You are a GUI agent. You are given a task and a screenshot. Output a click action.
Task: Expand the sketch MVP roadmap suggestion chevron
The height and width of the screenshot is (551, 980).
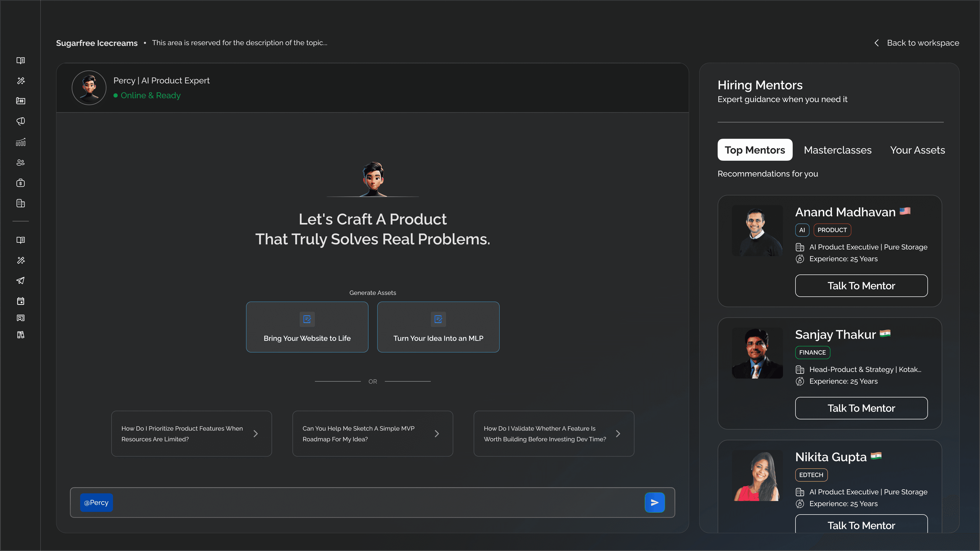[437, 434]
